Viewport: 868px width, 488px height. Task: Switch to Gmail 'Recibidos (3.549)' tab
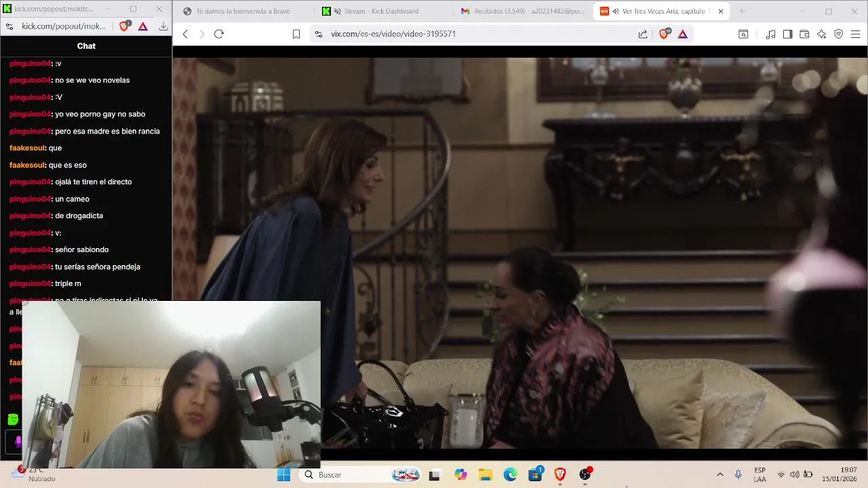(522, 11)
